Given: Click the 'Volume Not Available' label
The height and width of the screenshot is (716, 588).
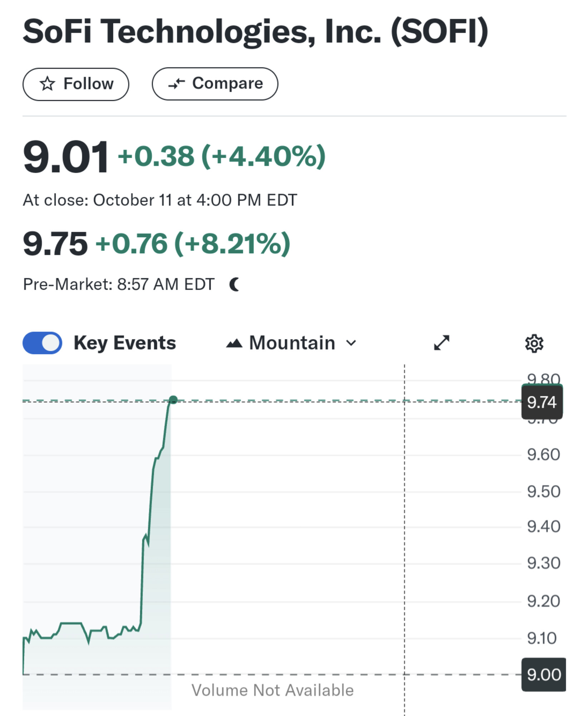Looking at the screenshot, I should coord(273,690).
